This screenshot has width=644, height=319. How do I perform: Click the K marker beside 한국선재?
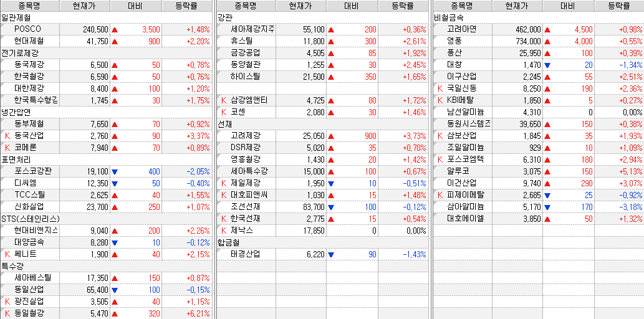[x=224, y=219]
